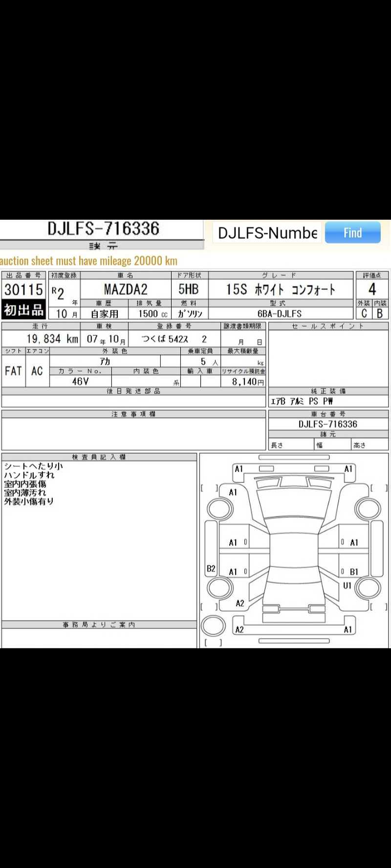Screen dimensions: 391x868
Task: Select DJLFS-716336 under 車台番号 header
Action: (328, 424)
